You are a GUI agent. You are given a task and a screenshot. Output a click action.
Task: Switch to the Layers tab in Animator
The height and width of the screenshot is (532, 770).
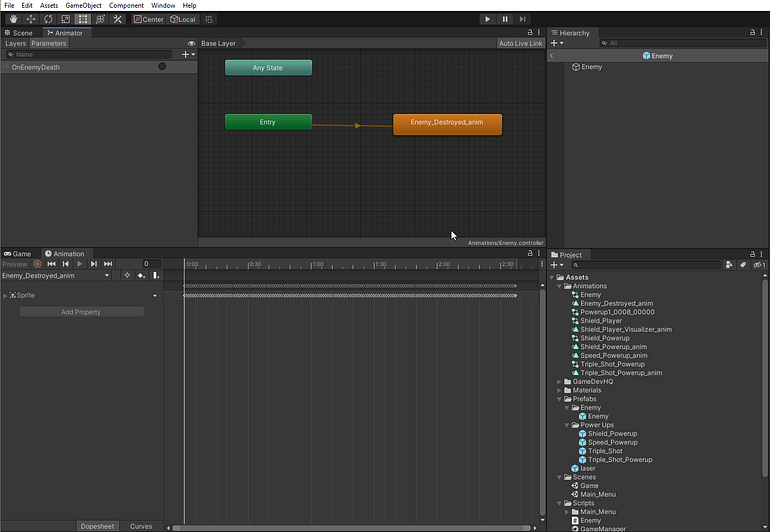(x=15, y=43)
